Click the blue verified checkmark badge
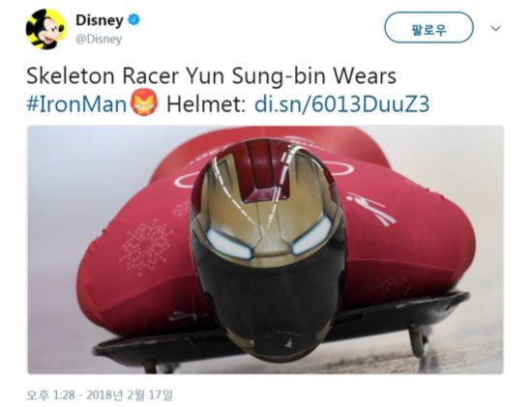The height and width of the screenshot is (407, 532). 133,19
